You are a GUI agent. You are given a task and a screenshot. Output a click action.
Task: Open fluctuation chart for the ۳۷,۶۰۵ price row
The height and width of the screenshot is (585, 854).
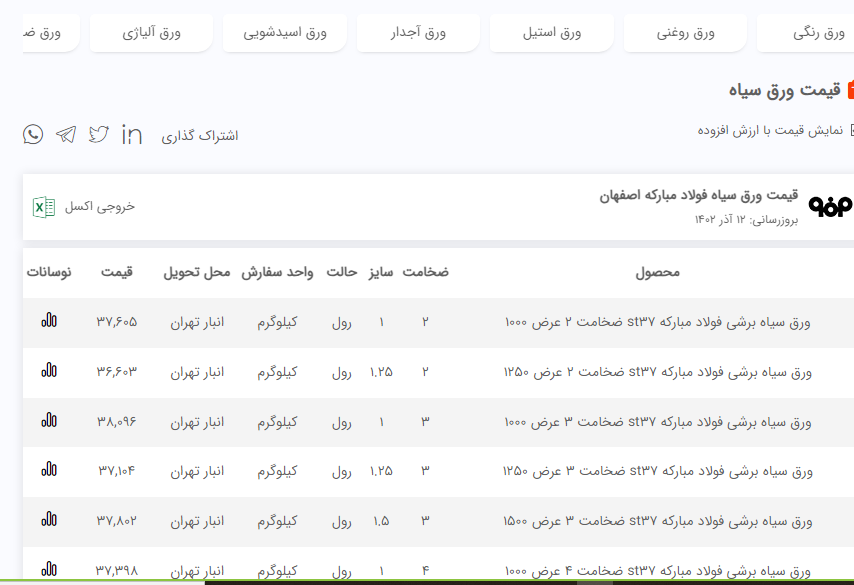49,321
